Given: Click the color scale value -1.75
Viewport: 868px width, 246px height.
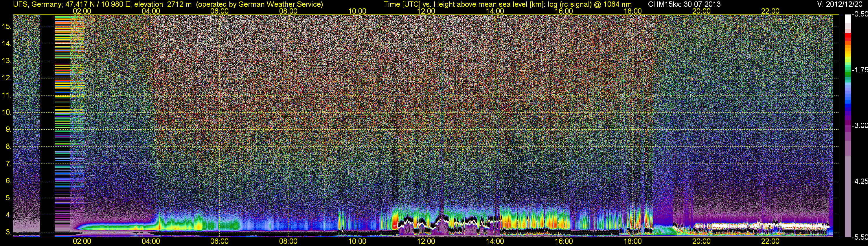Looking at the screenshot, I should click(860, 70).
